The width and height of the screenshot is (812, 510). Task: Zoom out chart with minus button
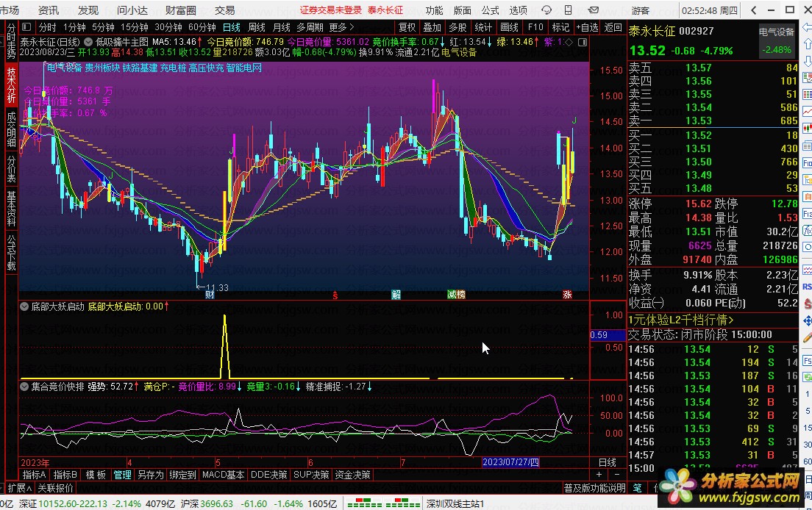[x=617, y=474]
